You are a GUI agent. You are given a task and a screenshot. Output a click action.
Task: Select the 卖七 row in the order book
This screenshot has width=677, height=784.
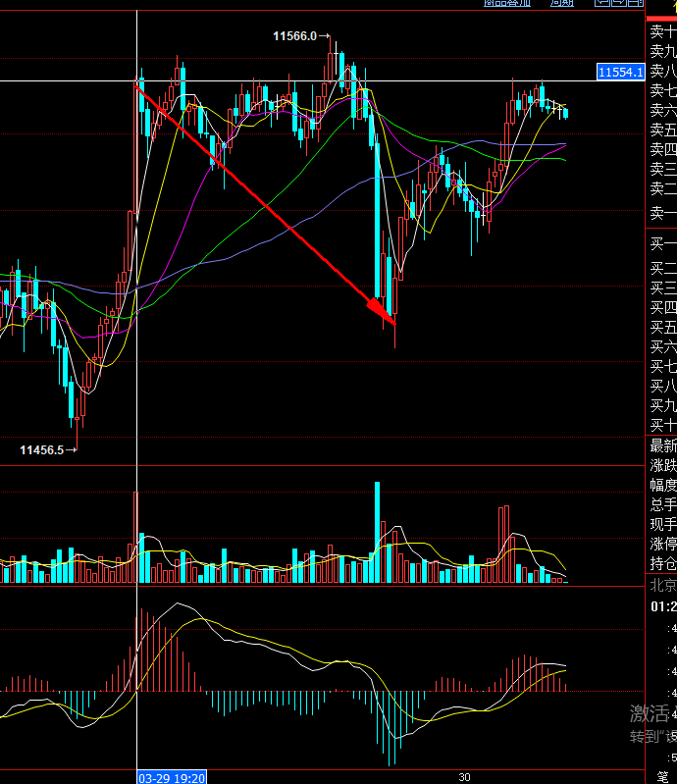[663, 90]
